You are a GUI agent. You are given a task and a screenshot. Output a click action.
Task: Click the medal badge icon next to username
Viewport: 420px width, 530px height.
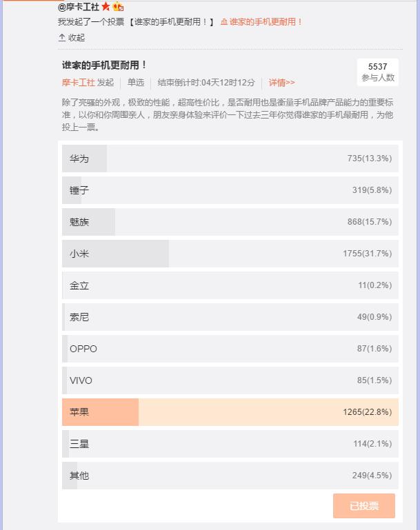pos(118,7)
